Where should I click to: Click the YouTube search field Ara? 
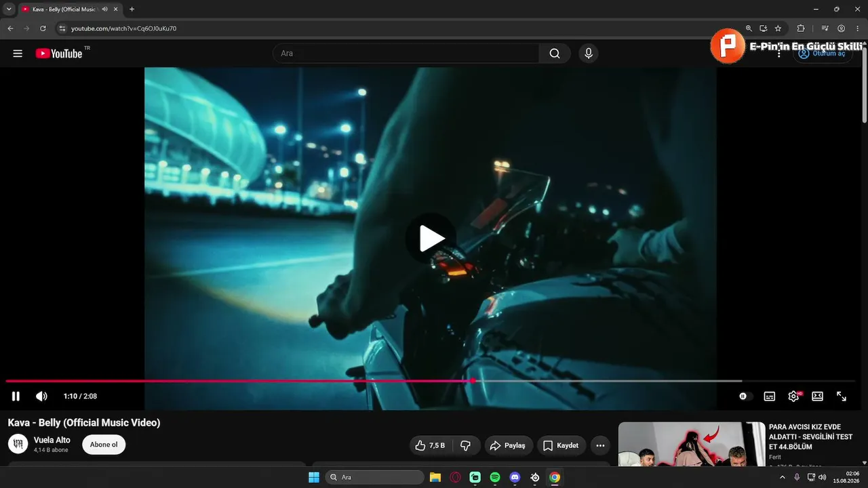(406, 54)
